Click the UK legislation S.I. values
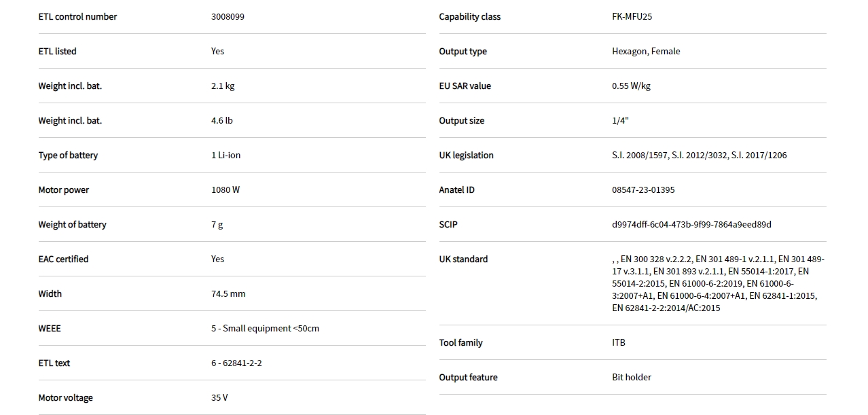Viewport: 868px width, 415px height. click(699, 156)
